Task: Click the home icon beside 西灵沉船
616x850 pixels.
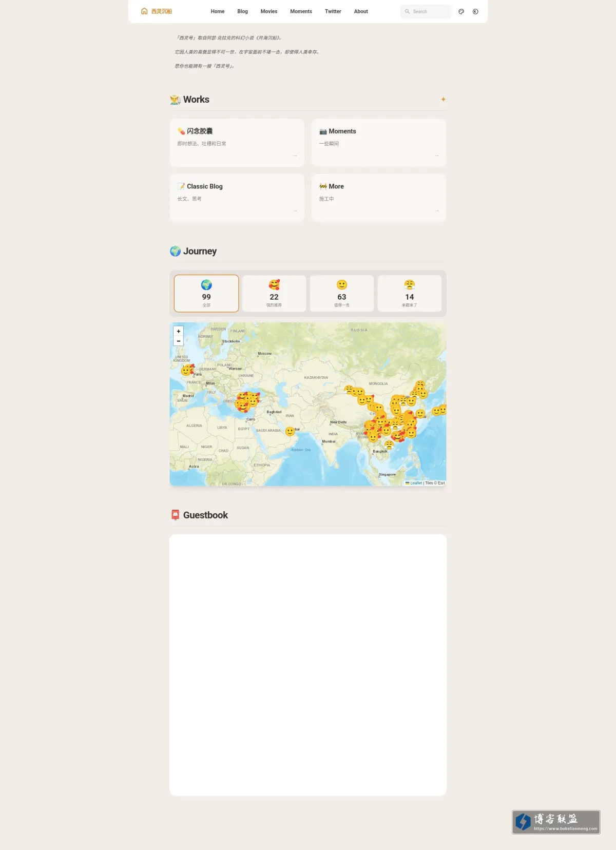Action: pyautogui.click(x=144, y=11)
